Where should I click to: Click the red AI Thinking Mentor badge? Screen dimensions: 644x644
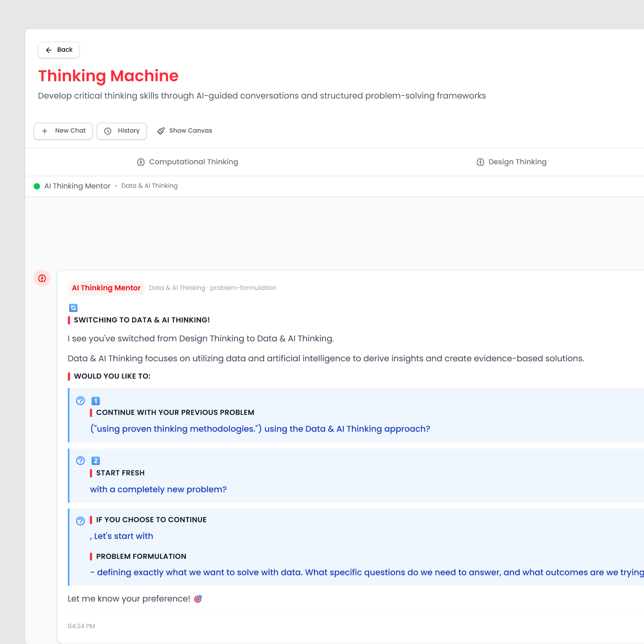[x=106, y=288]
